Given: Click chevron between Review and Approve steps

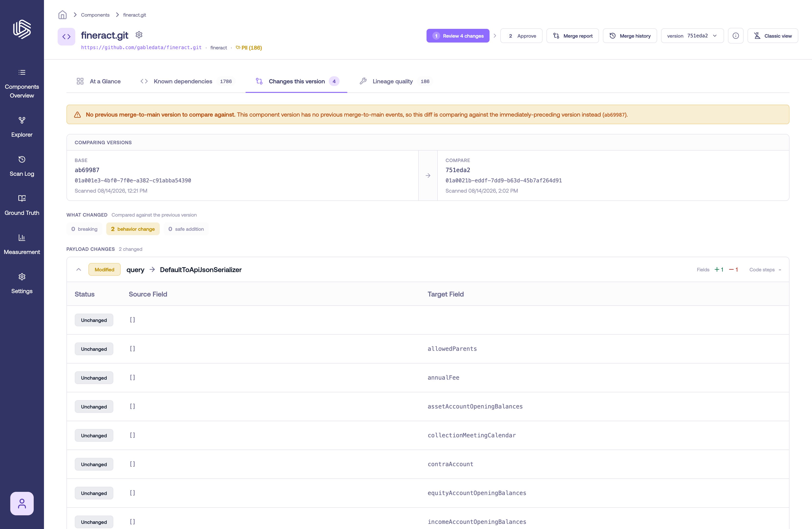Looking at the screenshot, I should click(495, 36).
